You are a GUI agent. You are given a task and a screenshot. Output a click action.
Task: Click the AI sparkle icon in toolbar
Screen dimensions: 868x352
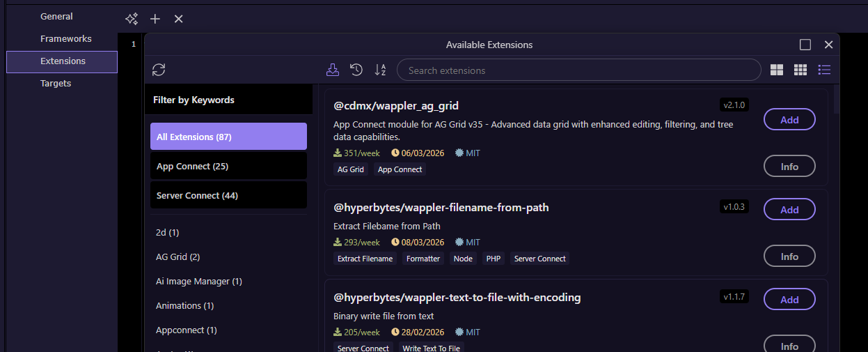tap(132, 19)
